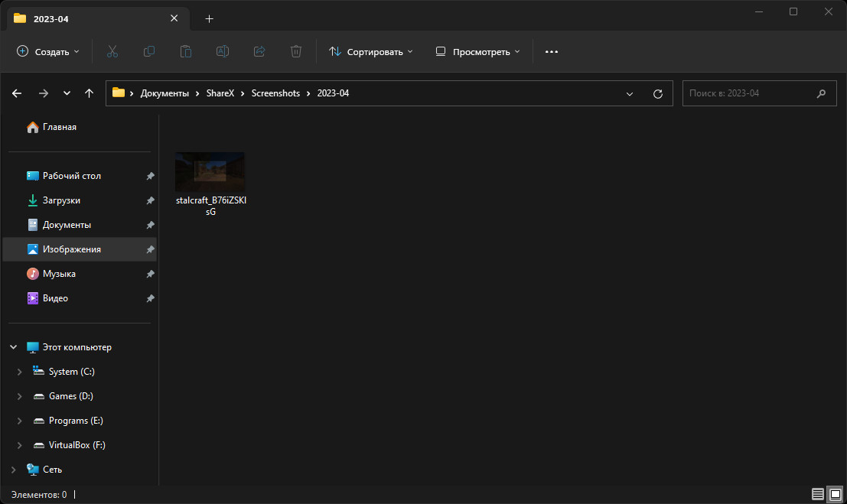Open the Сортировать dropdown menu
The height and width of the screenshot is (504, 847).
point(370,51)
